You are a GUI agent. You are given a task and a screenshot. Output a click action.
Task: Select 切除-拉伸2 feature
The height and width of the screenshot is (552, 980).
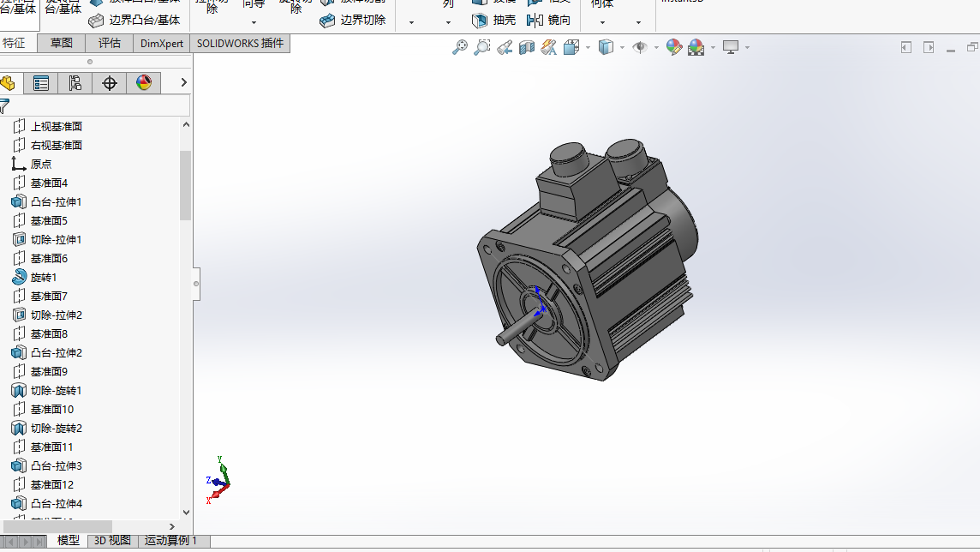[x=57, y=315]
